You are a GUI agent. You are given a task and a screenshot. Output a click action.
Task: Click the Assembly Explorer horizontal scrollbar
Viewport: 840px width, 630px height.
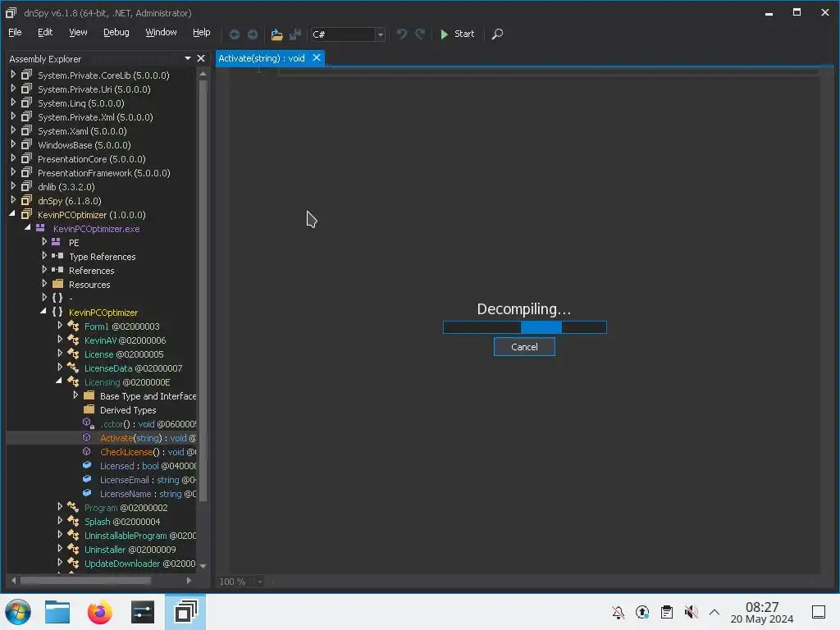[85, 580]
